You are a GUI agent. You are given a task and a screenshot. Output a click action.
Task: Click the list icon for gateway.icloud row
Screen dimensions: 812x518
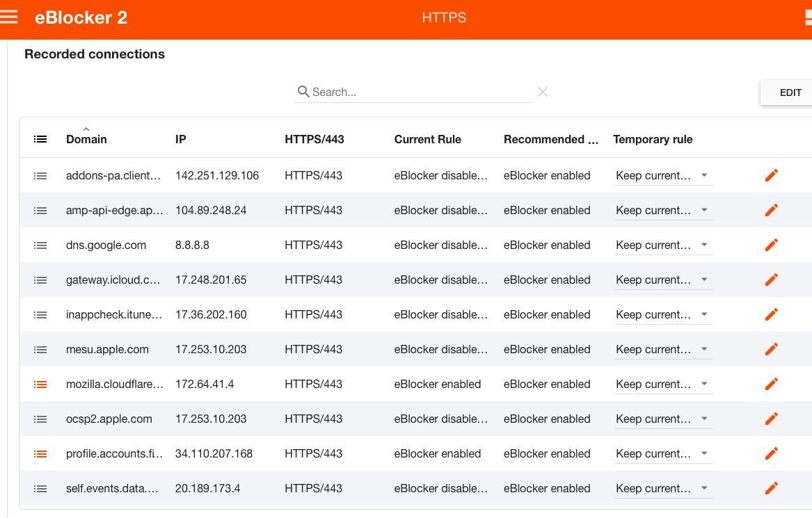tap(40, 280)
